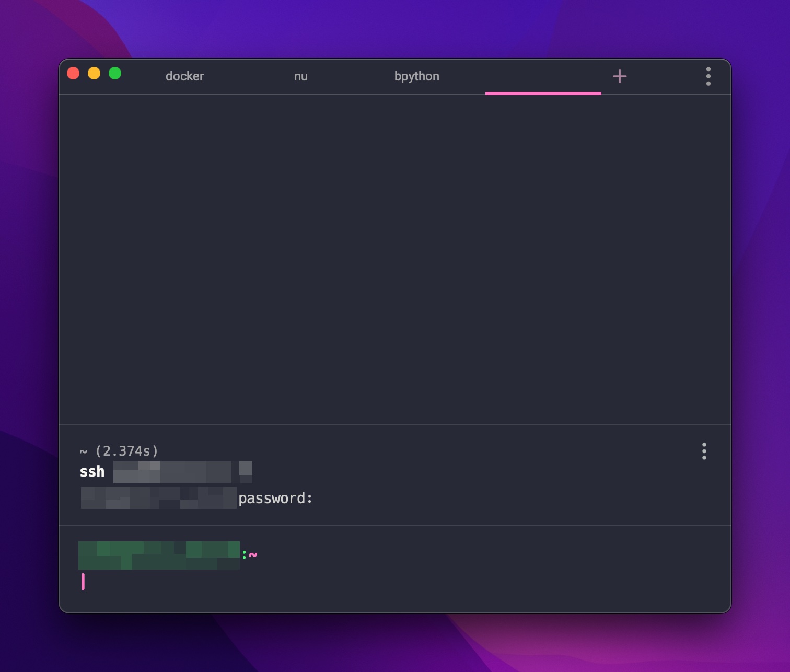The width and height of the screenshot is (790, 672).
Task: Click the execution time label showing 2.374s
Action: click(x=128, y=450)
